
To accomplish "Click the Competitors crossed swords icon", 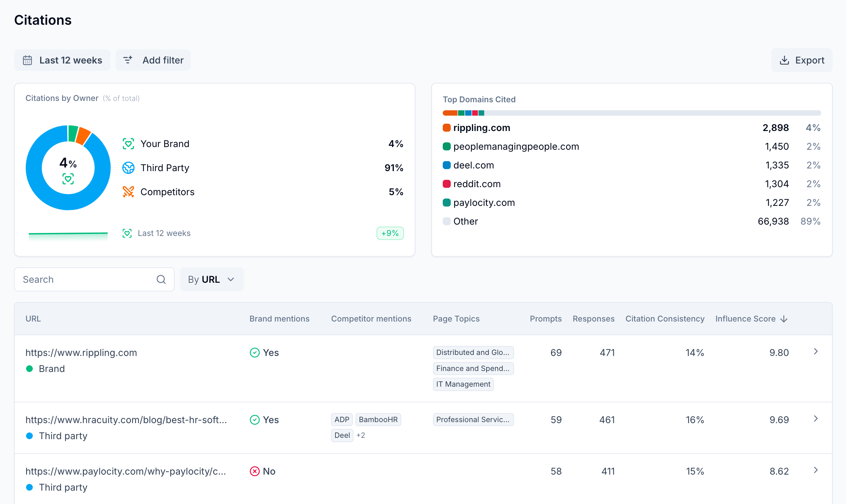I will tap(128, 192).
